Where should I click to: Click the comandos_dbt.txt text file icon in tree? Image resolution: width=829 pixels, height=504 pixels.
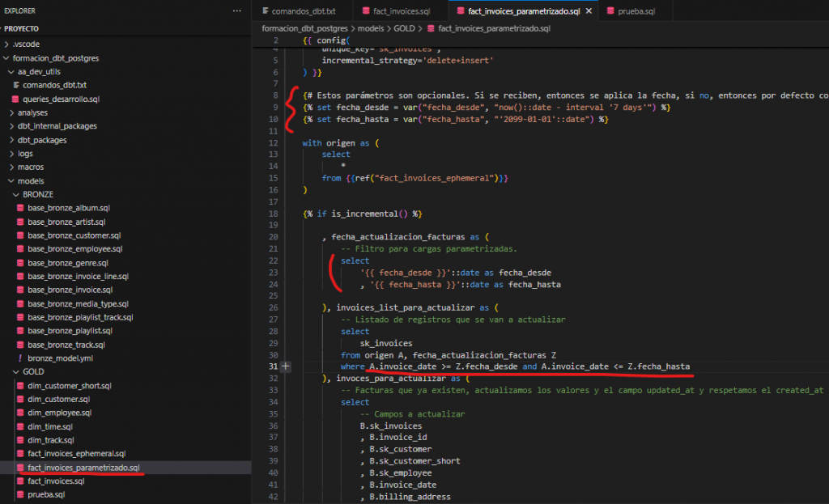(x=15, y=85)
